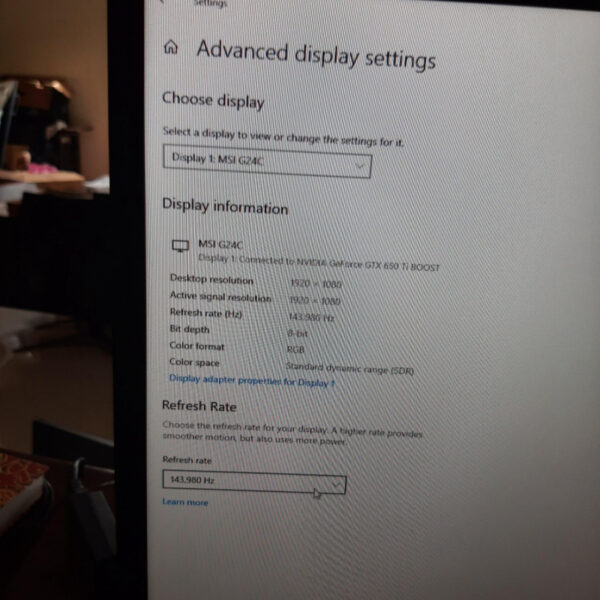Click the MSI G24C name under Display information

pos(220,244)
